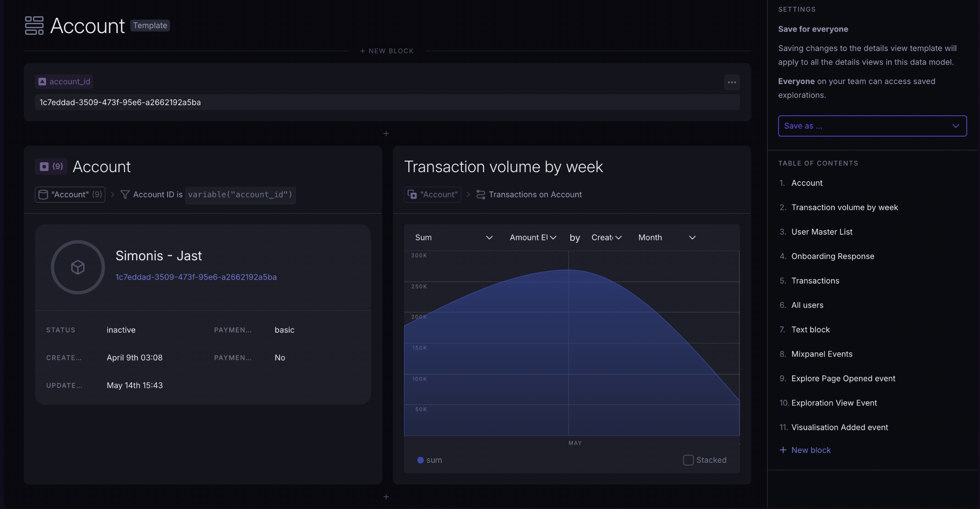This screenshot has height=509, width=980.
Task: Follow the 1c7eddad account ID link
Action: pyautogui.click(x=196, y=277)
